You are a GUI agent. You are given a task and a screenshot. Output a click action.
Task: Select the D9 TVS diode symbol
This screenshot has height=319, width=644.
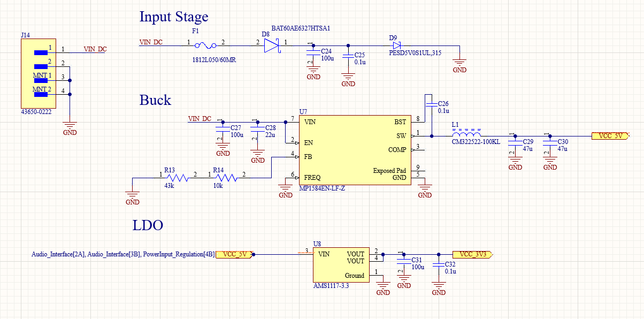point(396,46)
